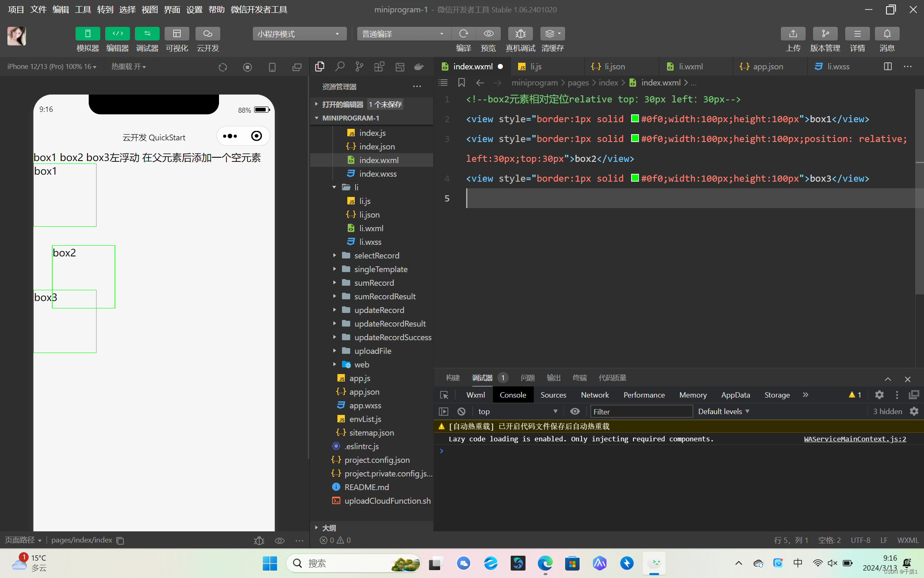
Task: Toggle the 调试器 debugger panel
Action: [147, 33]
